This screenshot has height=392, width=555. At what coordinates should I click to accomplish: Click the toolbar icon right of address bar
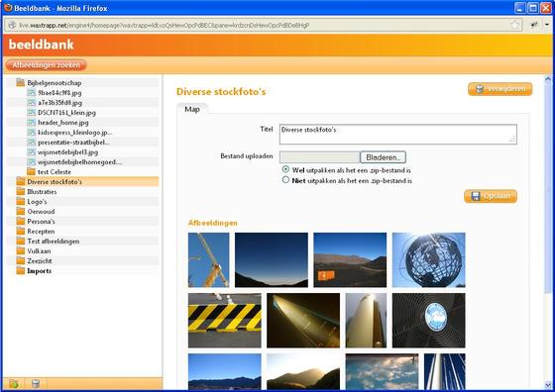tap(534, 25)
